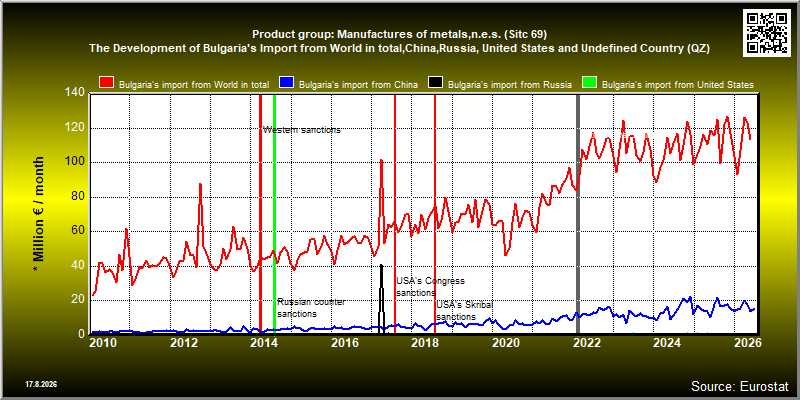This screenshot has height=400, width=800.
Task: Click the y-axis value 40
Action: click(78, 266)
